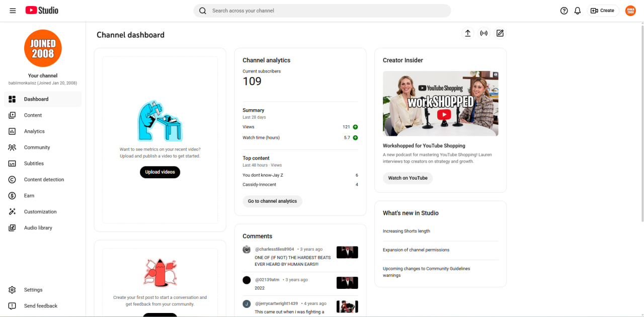The width and height of the screenshot is (644, 317).
Task: Click the Earn dollar sign icon
Action: point(13,196)
